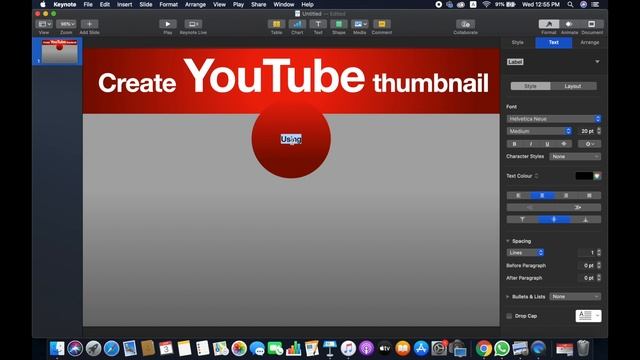Toggle Italic text formatting
The image size is (640, 360).
(531, 144)
